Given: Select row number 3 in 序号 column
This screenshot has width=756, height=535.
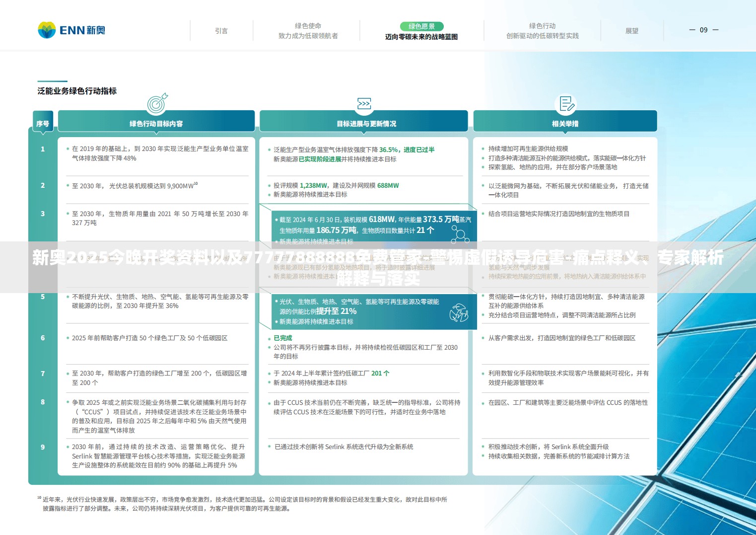Looking at the screenshot, I should coord(43,214).
